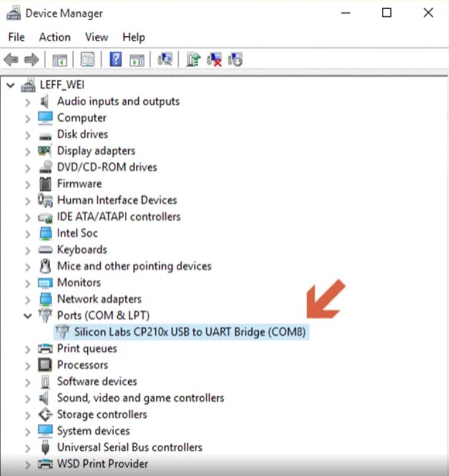Click the Show/Hide Action Pane toolbar icon

pyautogui.click(x=137, y=60)
